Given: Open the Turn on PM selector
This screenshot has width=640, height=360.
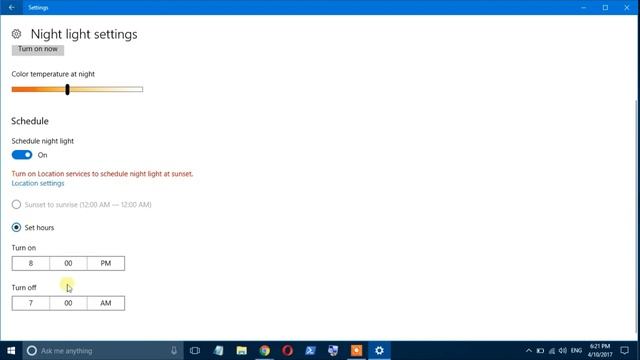Looking at the screenshot, I should (106, 263).
